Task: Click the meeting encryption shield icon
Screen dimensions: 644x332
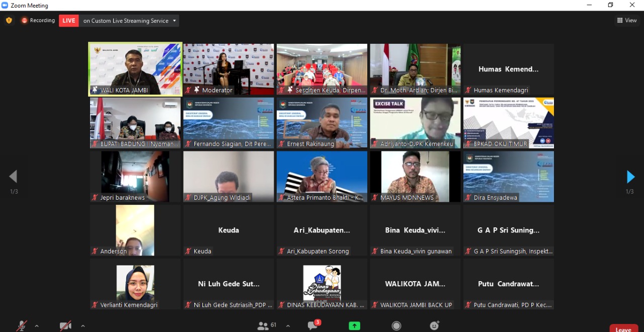Action: click(9, 21)
